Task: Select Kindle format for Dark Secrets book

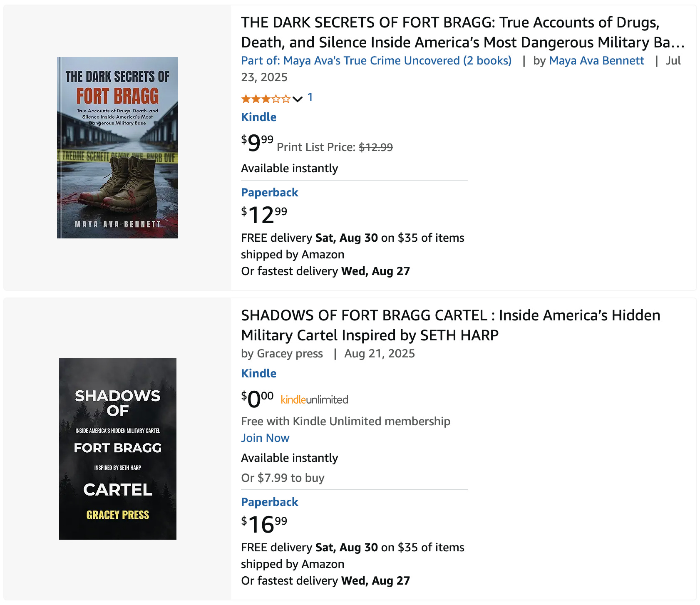Action: pyautogui.click(x=258, y=117)
